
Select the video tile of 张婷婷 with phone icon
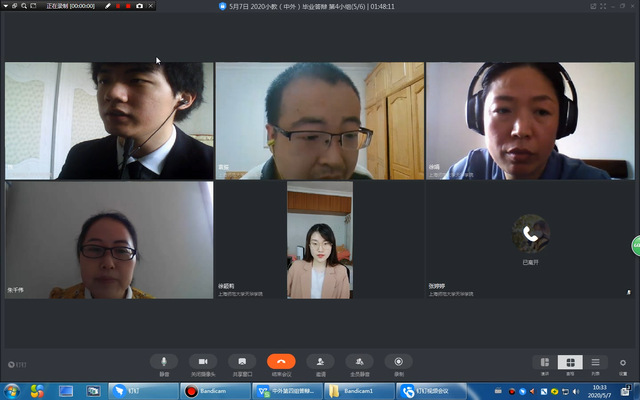pyautogui.click(x=530, y=239)
